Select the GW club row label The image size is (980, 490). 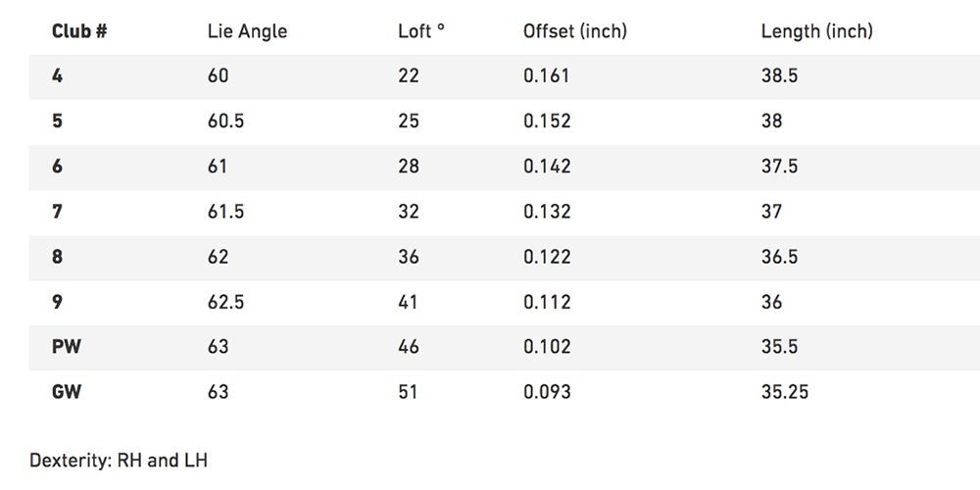[x=67, y=392]
